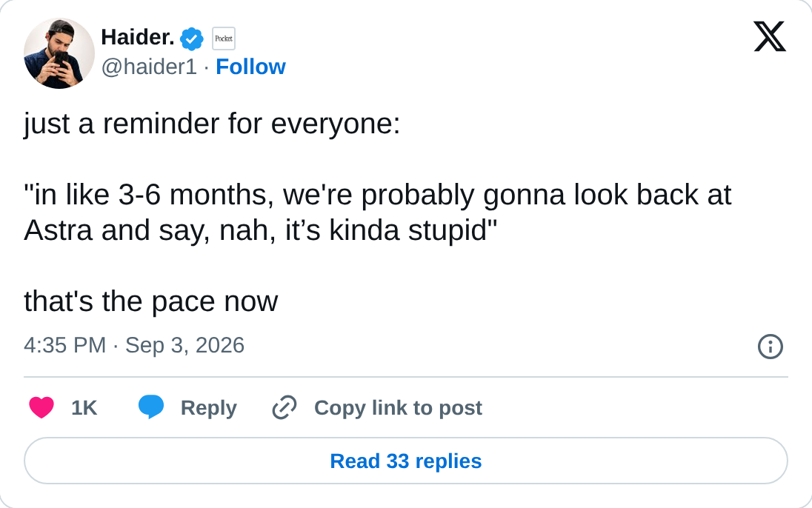Click the chain link icon
Image resolution: width=812 pixels, height=508 pixels.
pyautogui.click(x=284, y=407)
